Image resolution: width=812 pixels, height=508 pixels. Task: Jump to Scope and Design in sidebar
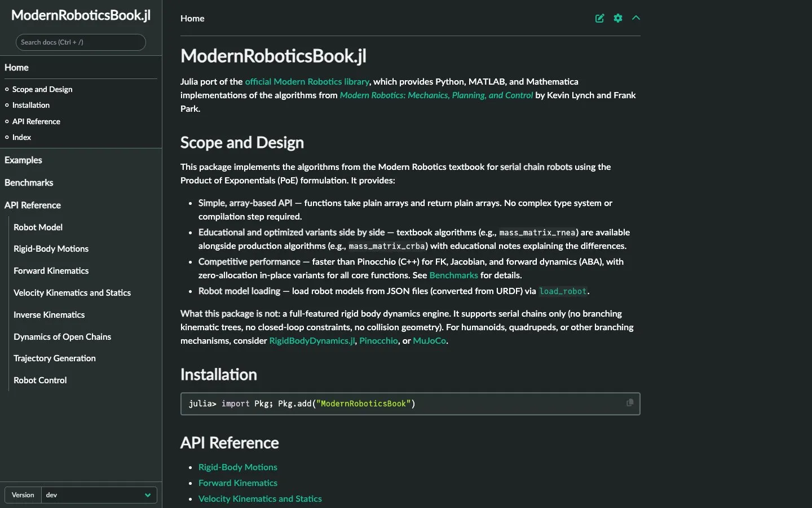(42, 89)
